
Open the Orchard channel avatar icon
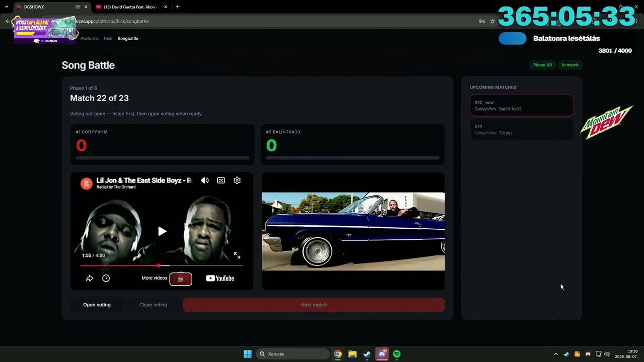[x=87, y=184]
